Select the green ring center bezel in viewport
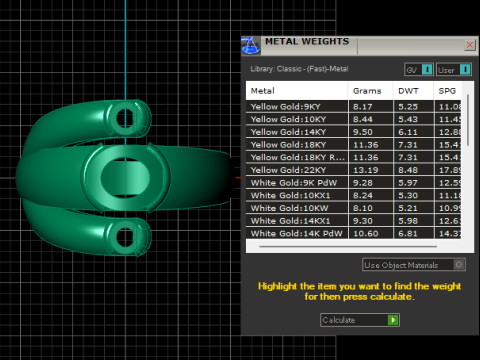The image size is (480, 360). (x=125, y=177)
